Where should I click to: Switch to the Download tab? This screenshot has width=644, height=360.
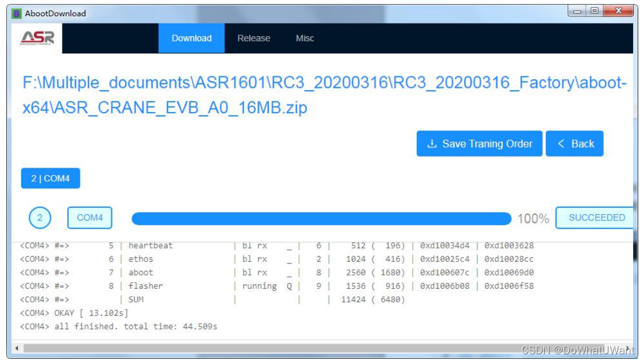pyautogui.click(x=191, y=38)
